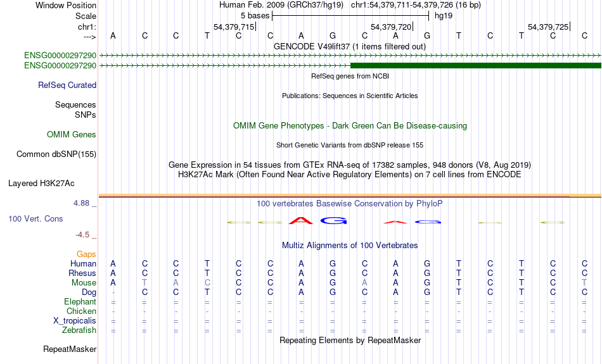Image resolution: width=602 pixels, height=364 pixels.
Task: Click 'Multiz Alignments of 100 Vertebrates' title
Action: pyautogui.click(x=350, y=246)
